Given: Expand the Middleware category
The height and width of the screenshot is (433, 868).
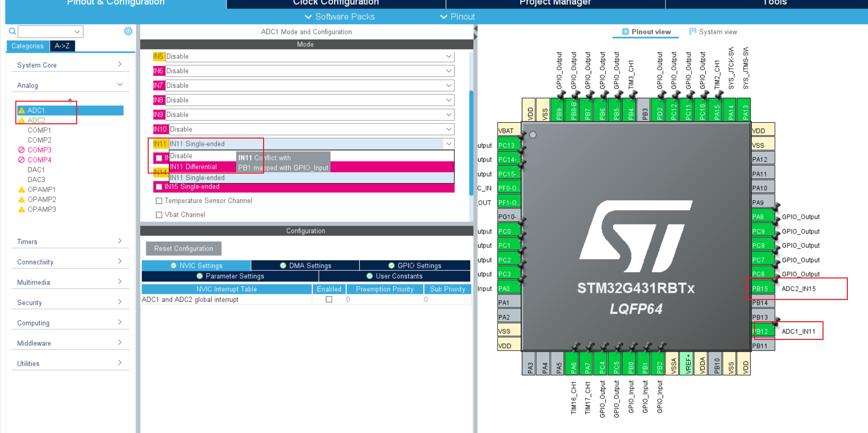Looking at the screenshot, I should 70,343.
